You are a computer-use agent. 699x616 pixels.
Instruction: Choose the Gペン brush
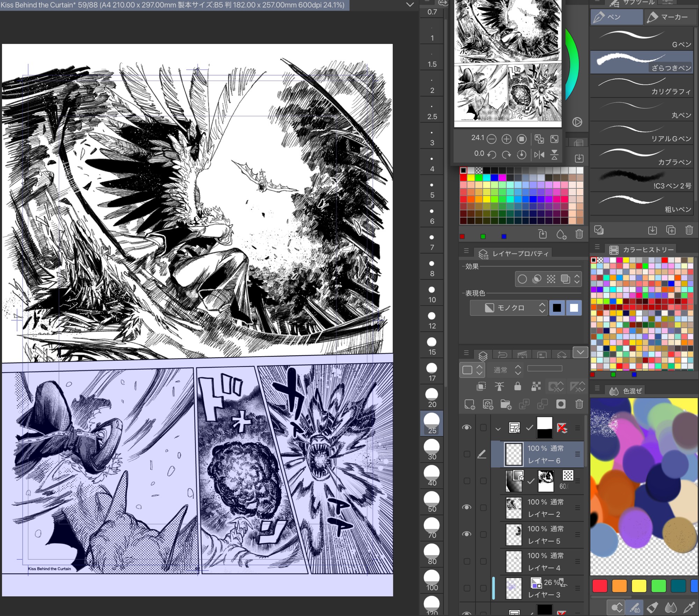point(641,39)
